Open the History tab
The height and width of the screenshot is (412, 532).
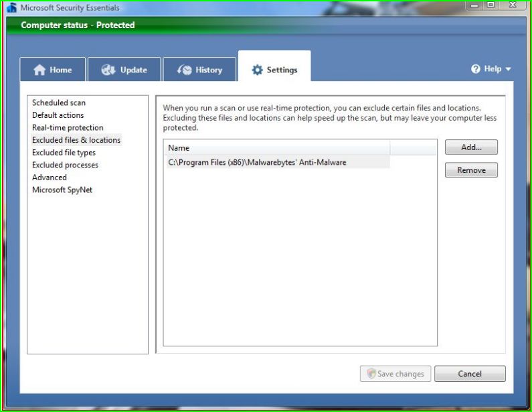(x=199, y=69)
